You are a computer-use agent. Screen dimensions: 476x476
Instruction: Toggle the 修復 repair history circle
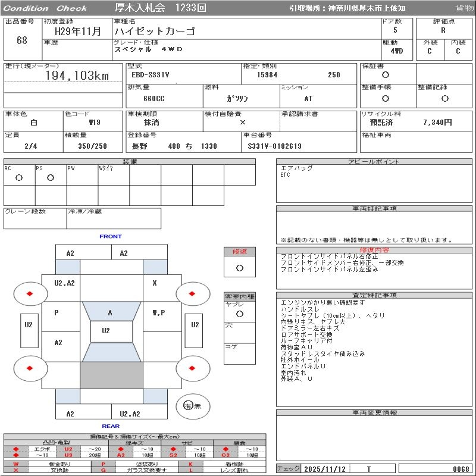coord(239,268)
